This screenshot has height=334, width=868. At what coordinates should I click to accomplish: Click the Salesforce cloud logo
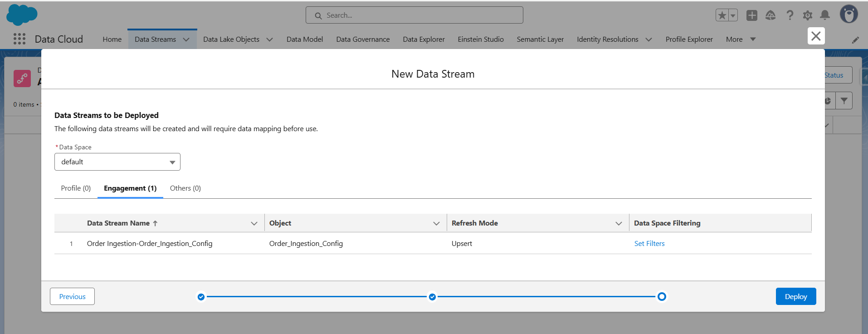pyautogui.click(x=22, y=15)
